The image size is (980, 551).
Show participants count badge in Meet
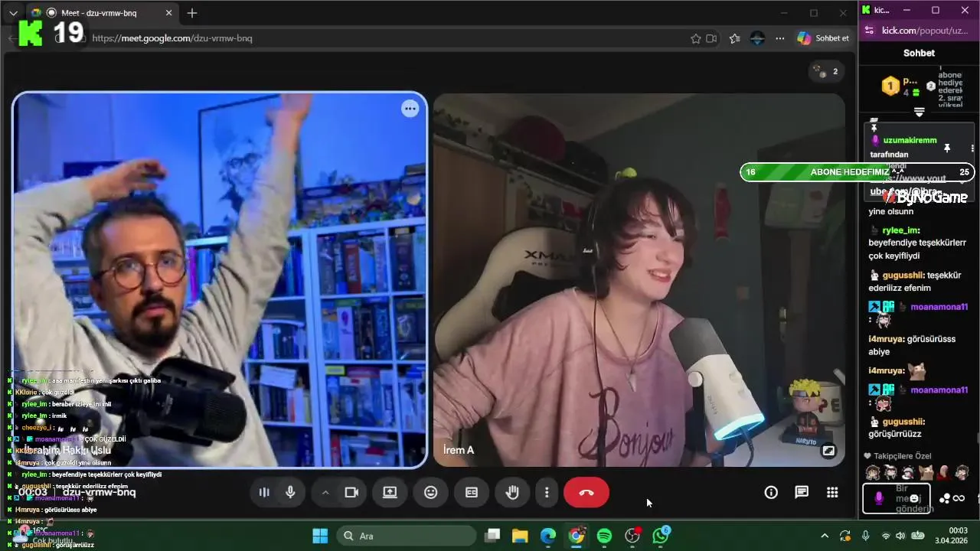(827, 71)
